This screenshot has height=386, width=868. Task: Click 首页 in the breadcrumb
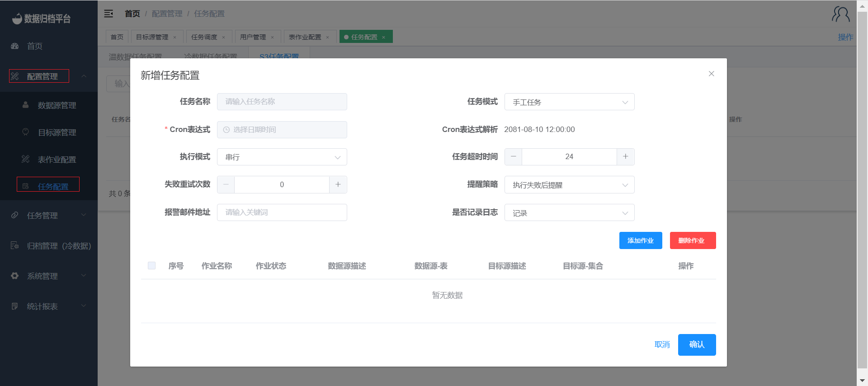[x=132, y=14]
